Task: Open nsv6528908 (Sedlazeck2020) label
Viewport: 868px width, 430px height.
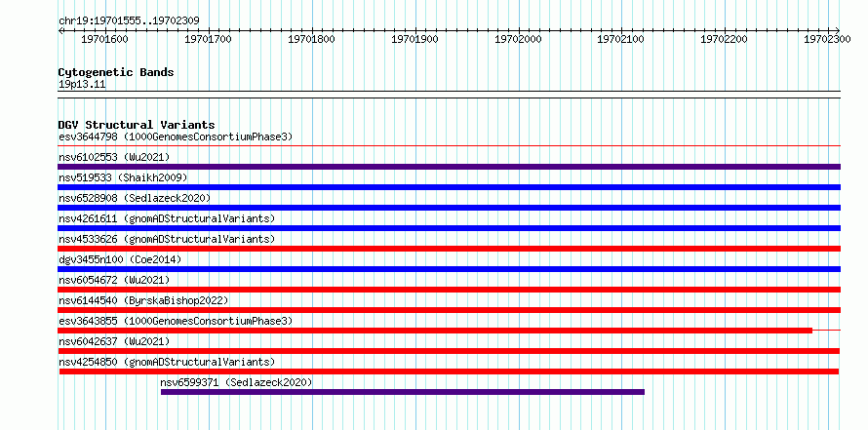Action: 135,198
